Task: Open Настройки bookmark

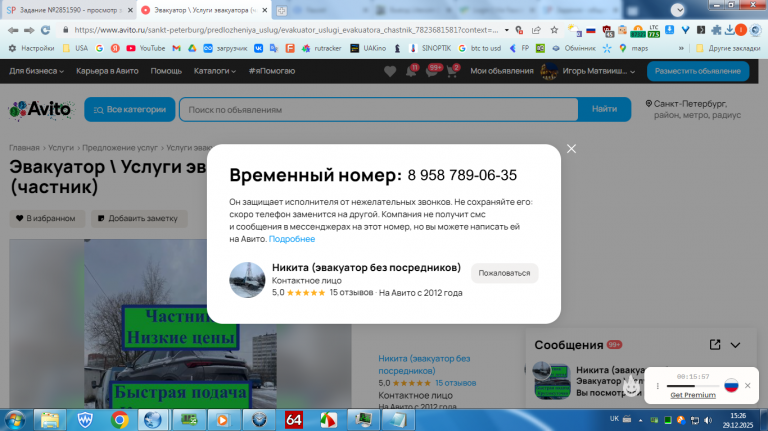Action: [32, 48]
